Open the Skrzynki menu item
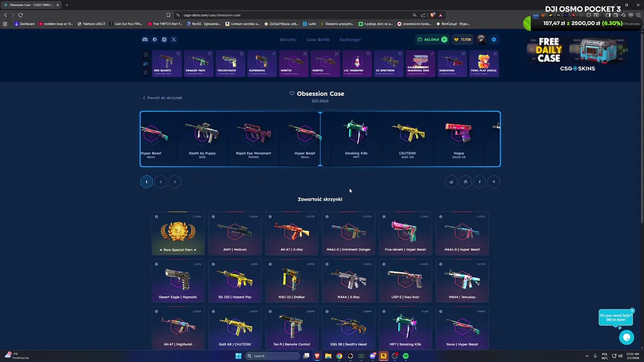The image size is (644, 362). pos(288,39)
